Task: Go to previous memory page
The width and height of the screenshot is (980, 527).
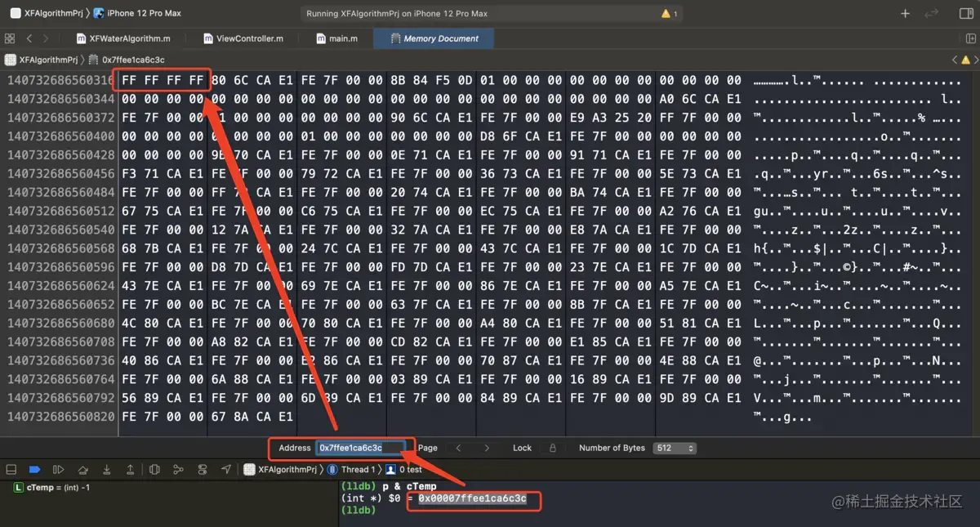Action: point(458,449)
